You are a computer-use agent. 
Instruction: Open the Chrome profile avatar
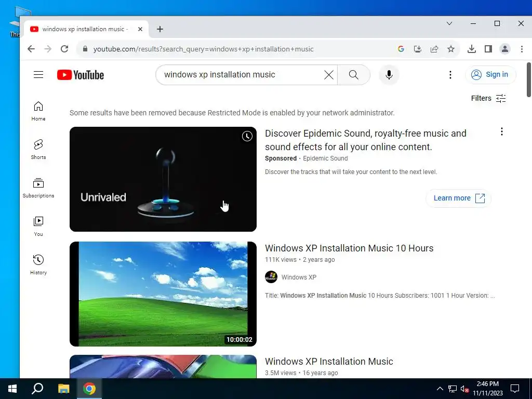click(505, 49)
